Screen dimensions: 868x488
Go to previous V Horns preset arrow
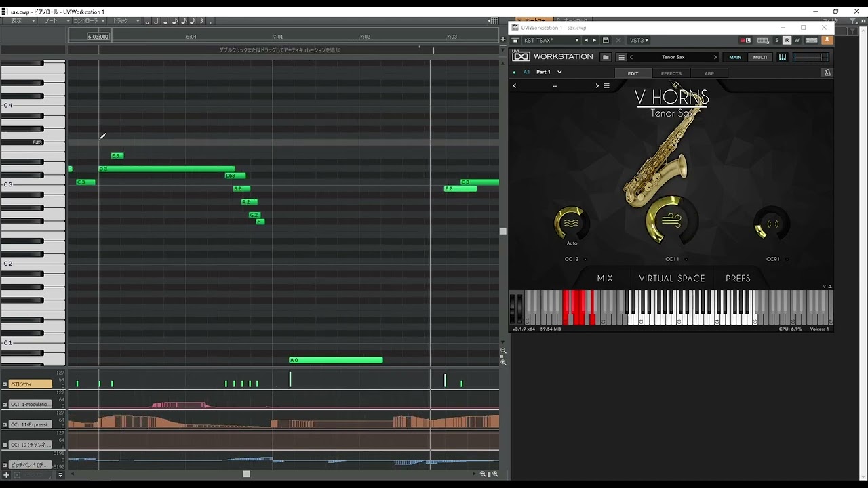tap(515, 85)
